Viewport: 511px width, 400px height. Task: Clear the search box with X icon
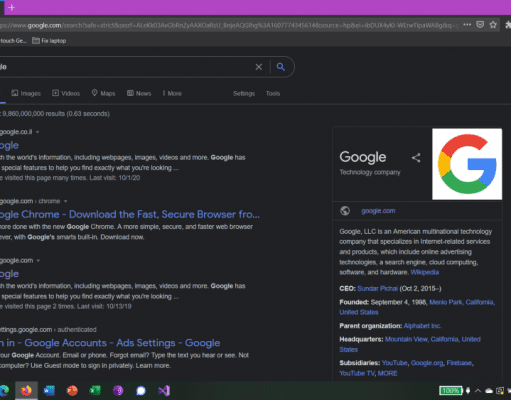point(259,67)
